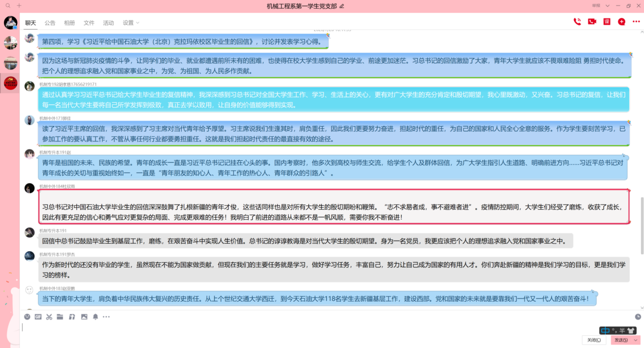Image resolution: width=644 pixels, height=348 pixels.
Task: Start a group video call
Action: tap(592, 22)
